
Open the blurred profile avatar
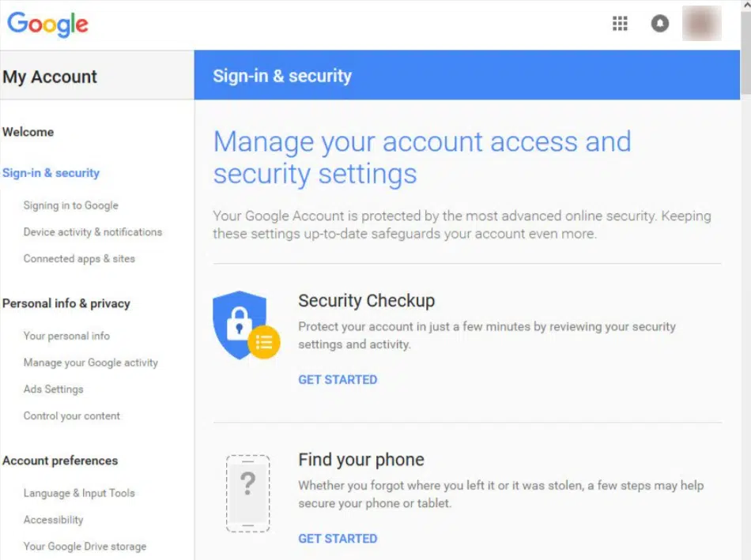click(702, 23)
